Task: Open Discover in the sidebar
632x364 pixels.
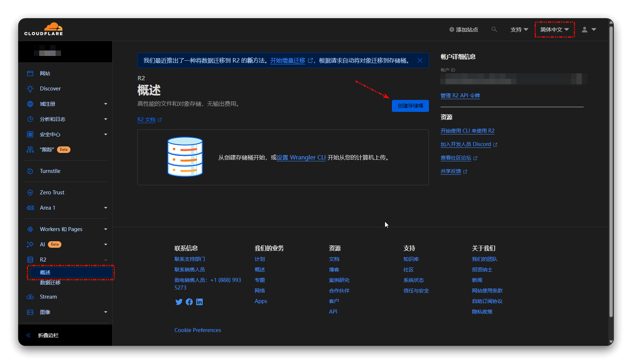Action: [50, 89]
